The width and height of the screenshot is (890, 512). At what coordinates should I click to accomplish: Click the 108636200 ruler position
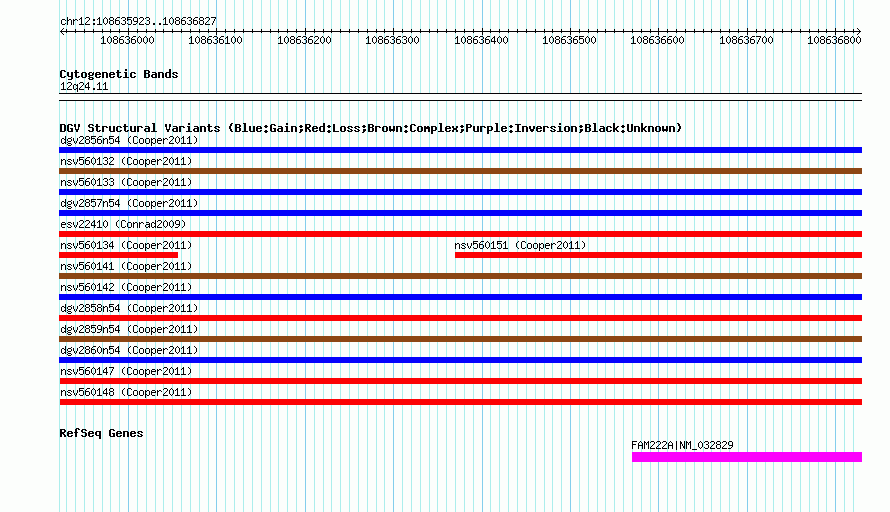304,40
